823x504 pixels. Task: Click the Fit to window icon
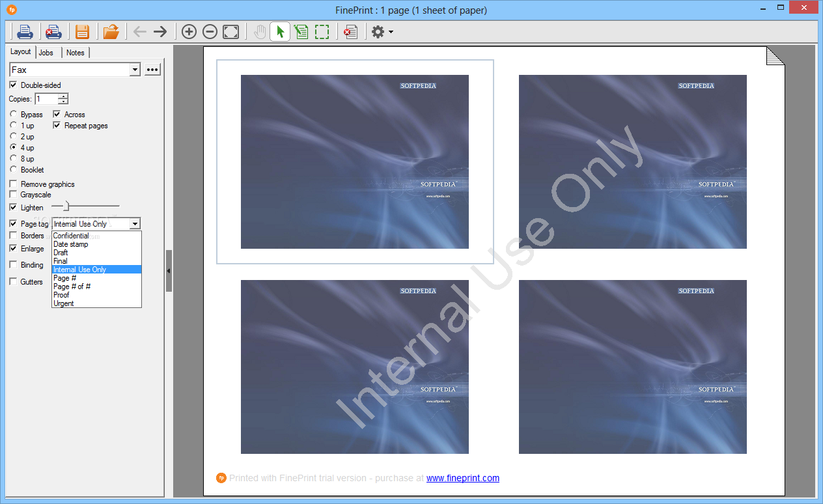pyautogui.click(x=230, y=31)
